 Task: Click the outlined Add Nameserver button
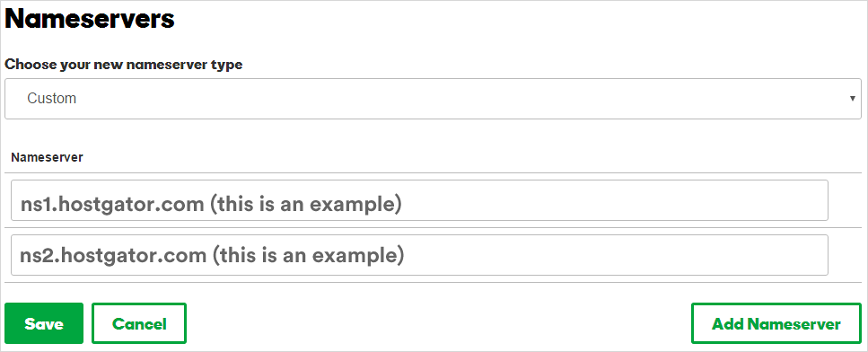776,323
